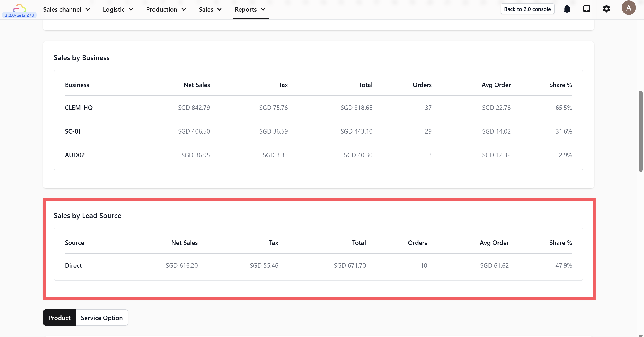Open the Production dropdown
The height and width of the screenshot is (337, 644).
(x=166, y=9)
